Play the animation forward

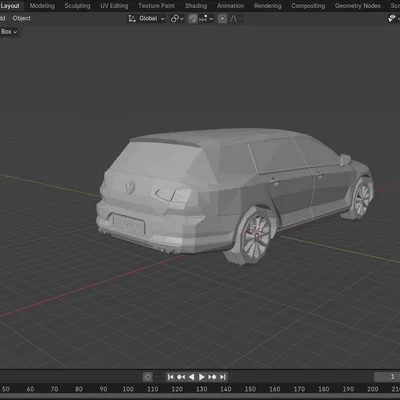[202, 377]
